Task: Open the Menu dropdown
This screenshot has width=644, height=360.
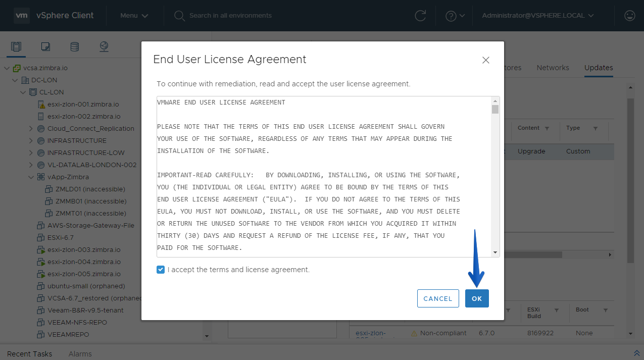Action: 134,16
